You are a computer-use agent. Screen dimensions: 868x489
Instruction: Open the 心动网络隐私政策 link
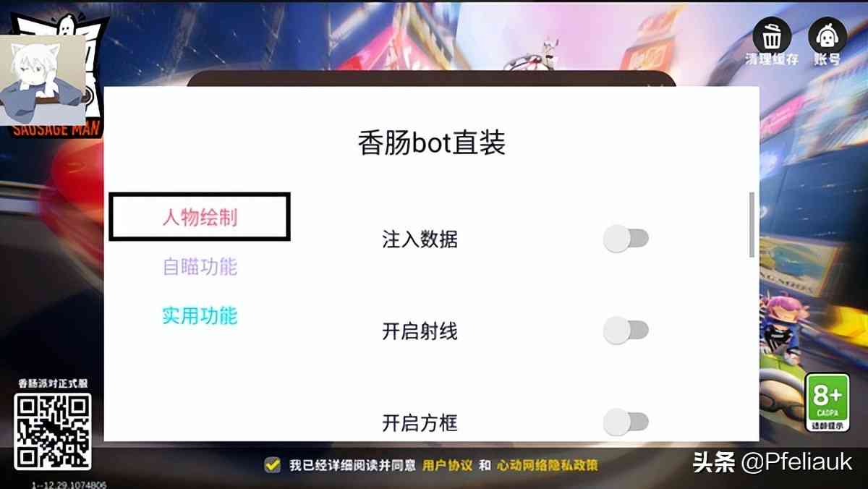click(x=548, y=466)
